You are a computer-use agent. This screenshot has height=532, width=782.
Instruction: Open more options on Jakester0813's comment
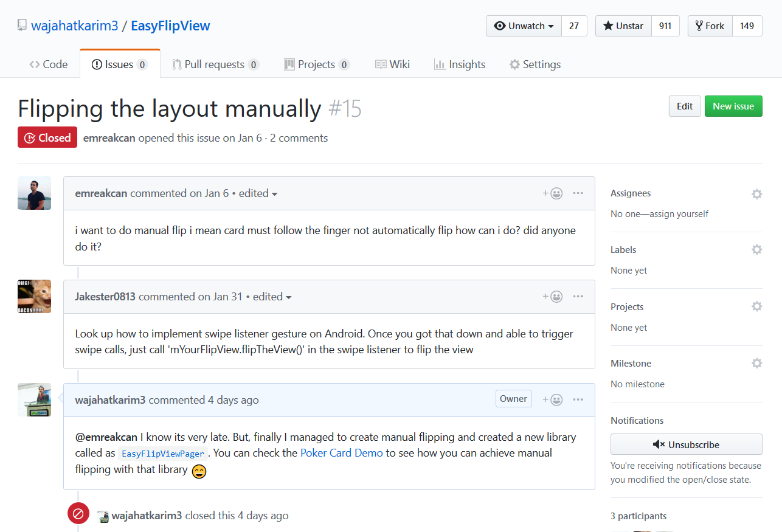[x=578, y=297]
